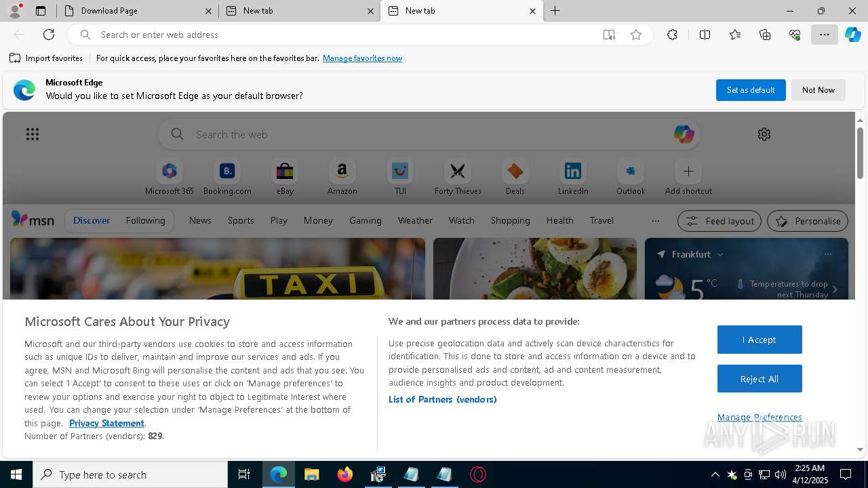Open Settings and more ellipsis menu
Image resolution: width=868 pixels, height=488 pixels.
[825, 35]
